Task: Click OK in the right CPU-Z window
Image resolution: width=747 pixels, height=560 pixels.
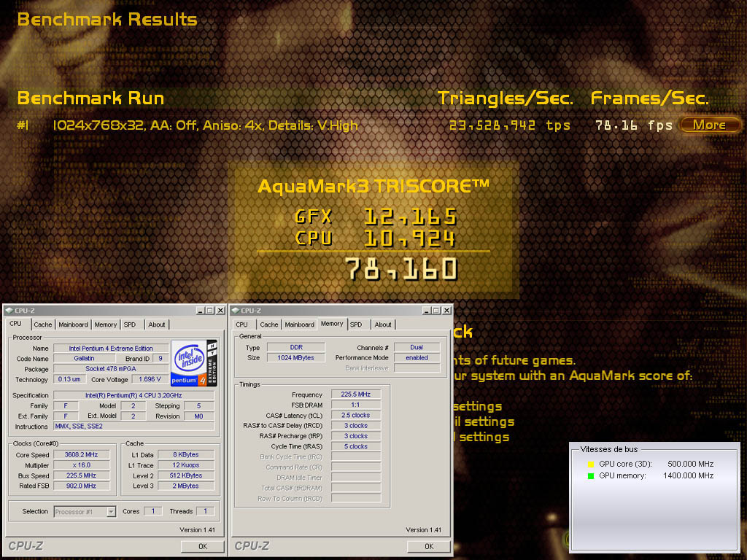Action: point(429,546)
